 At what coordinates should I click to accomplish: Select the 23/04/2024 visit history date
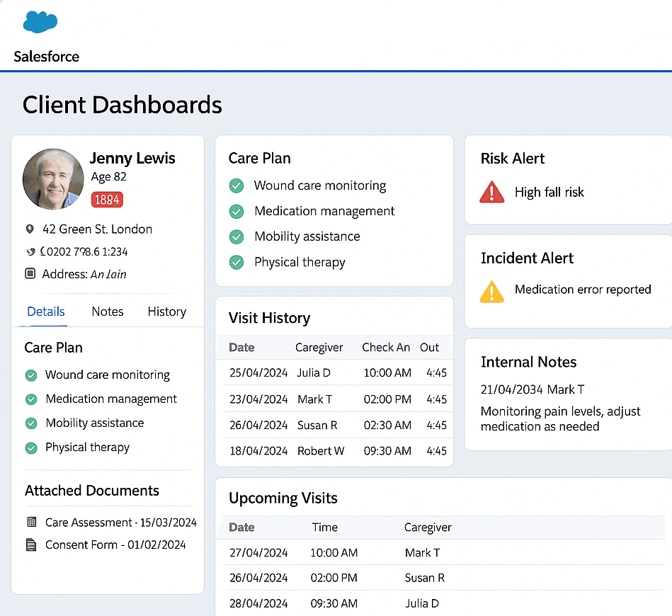tap(258, 399)
